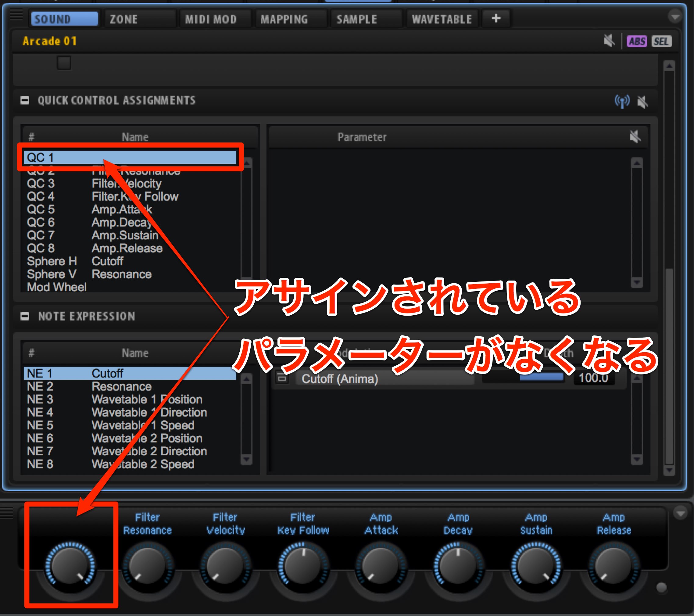Add a new tab with plus button
This screenshot has width=694, height=616.
[496, 18]
